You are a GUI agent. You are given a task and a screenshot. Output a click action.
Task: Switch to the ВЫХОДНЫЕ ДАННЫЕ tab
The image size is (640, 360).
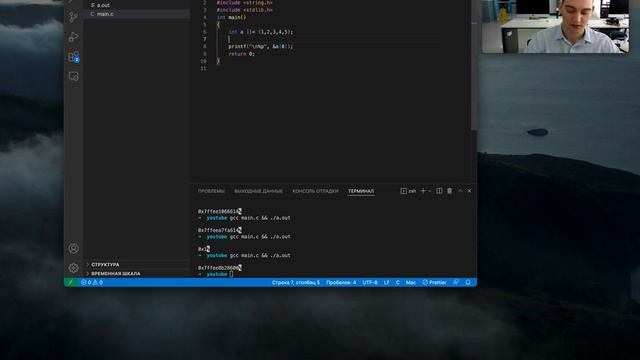(x=258, y=191)
